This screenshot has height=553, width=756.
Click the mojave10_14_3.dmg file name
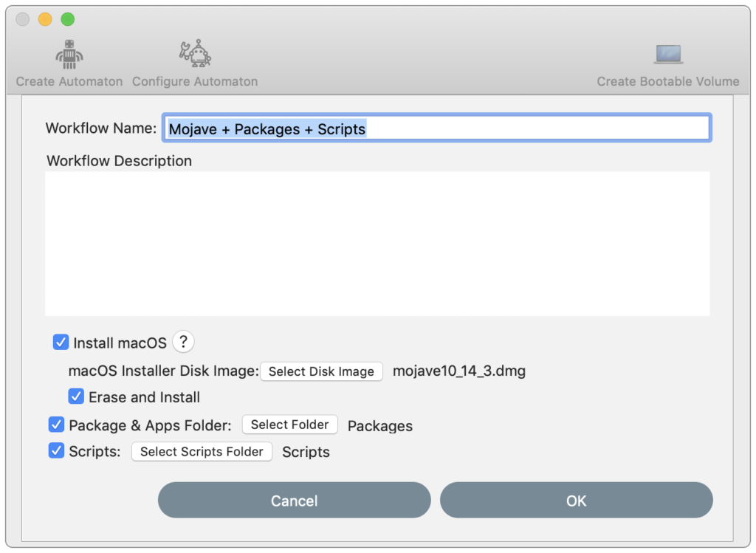(459, 371)
